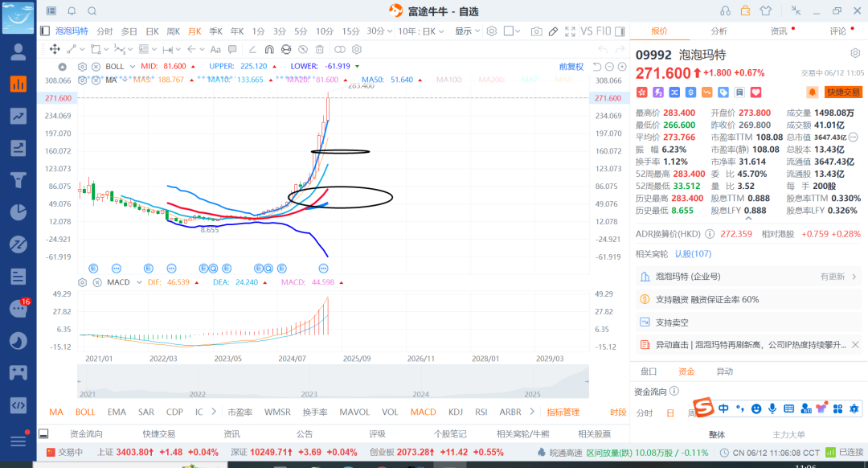Zoom in chart with plus button

pyautogui.click(x=622, y=67)
